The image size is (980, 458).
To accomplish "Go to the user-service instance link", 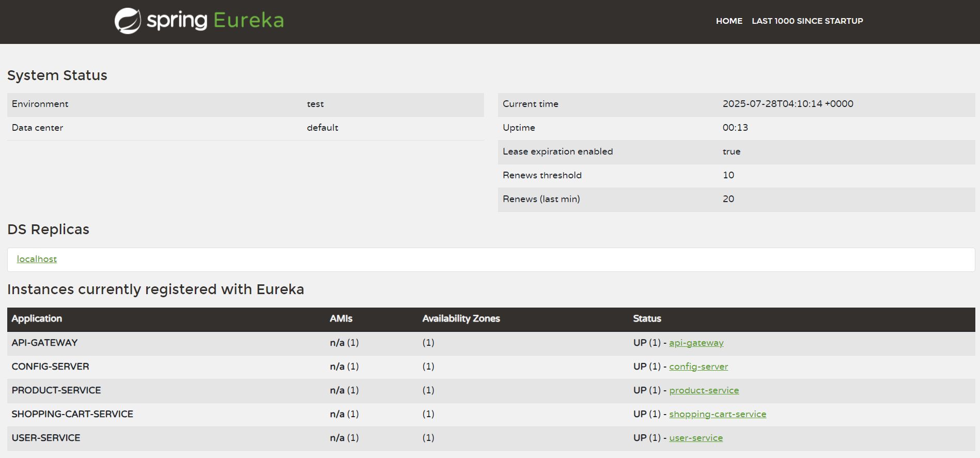I will pyautogui.click(x=695, y=438).
